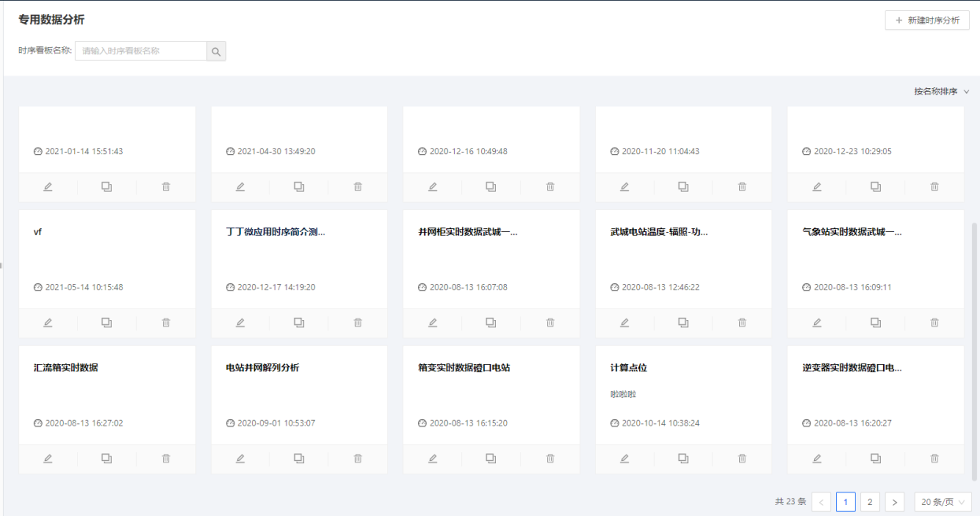Copy the 武城电站温度-辐照 card
This screenshot has width=980, height=516.
click(x=683, y=322)
